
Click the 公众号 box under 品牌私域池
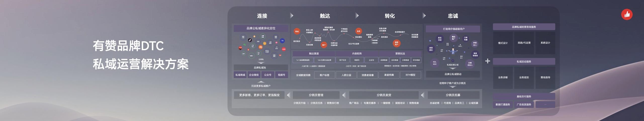[x=268, y=75]
